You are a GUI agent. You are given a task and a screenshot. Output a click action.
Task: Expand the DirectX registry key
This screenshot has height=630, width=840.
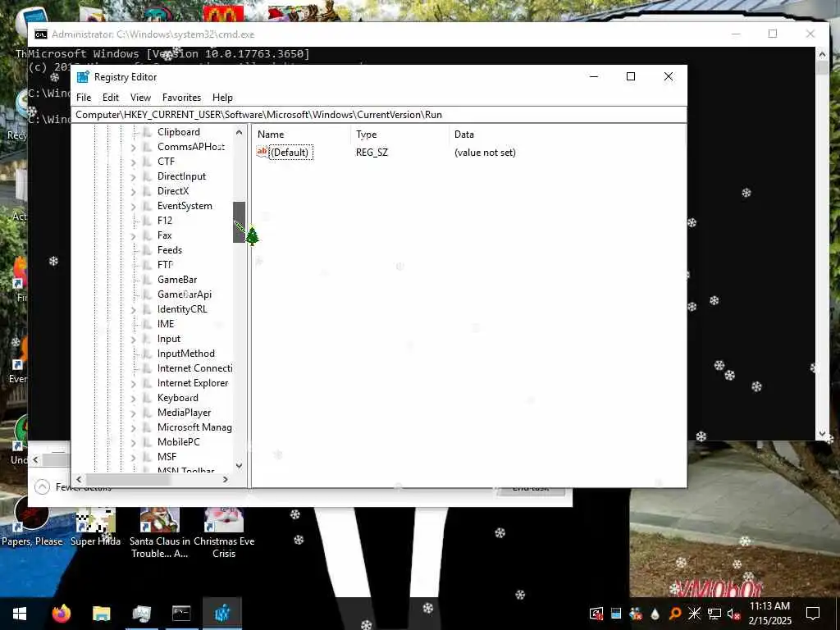134,191
